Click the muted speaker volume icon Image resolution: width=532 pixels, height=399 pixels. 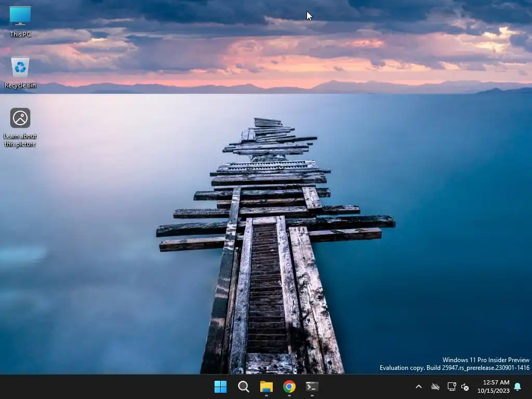point(465,387)
